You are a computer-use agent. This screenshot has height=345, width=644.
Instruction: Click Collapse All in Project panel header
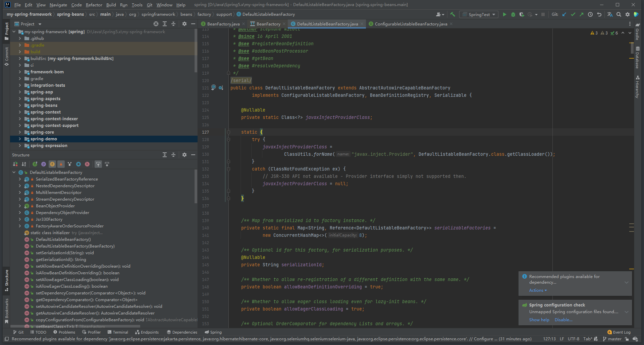(173, 24)
